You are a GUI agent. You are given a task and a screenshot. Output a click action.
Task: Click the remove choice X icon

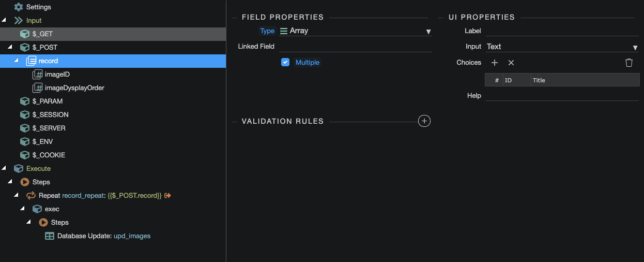coord(511,63)
